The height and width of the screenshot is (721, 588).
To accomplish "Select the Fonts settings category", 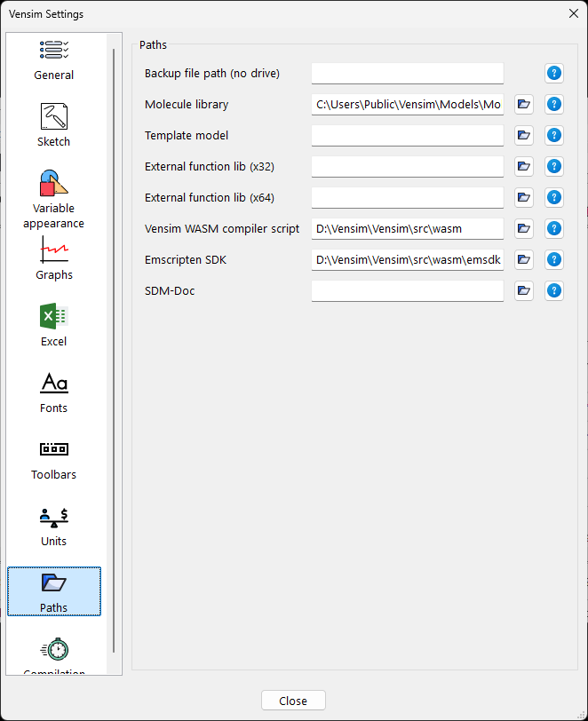I will click(x=54, y=392).
